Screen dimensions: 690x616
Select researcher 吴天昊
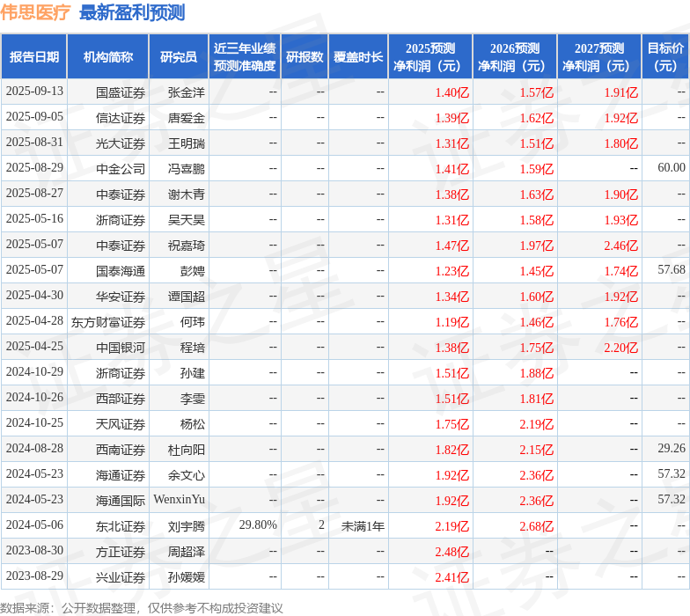point(187,220)
